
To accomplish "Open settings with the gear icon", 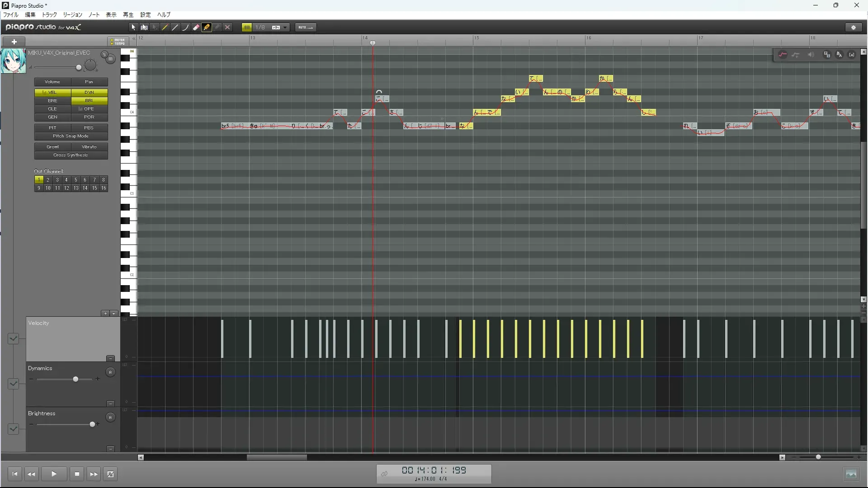I will click(x=854, y=28).
